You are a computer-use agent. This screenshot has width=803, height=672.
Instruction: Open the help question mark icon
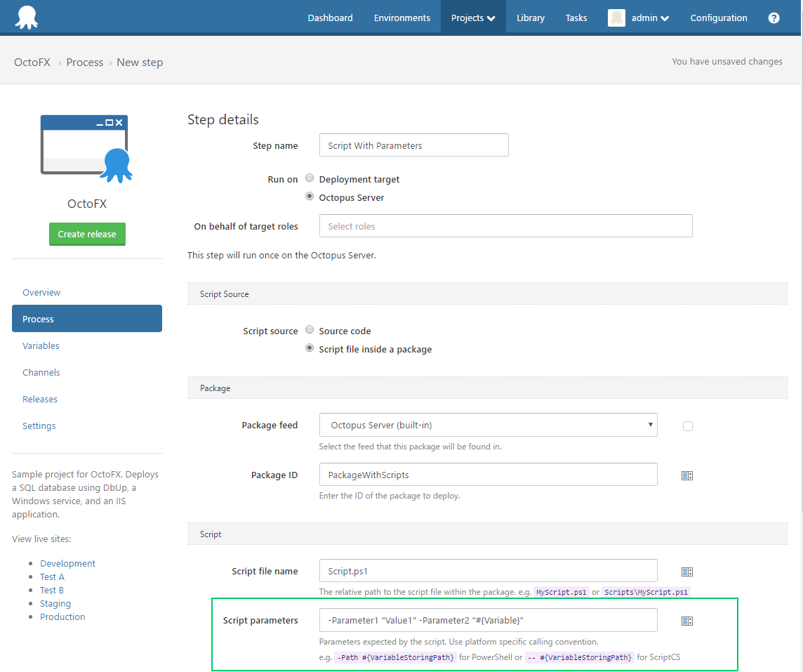coord(774,18)
